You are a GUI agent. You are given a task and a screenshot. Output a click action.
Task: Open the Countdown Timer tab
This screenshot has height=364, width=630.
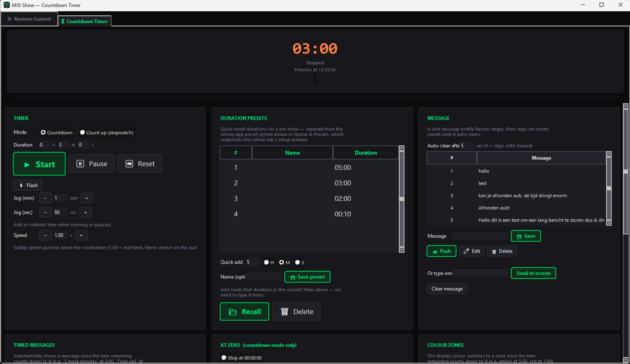click(85, 21)
